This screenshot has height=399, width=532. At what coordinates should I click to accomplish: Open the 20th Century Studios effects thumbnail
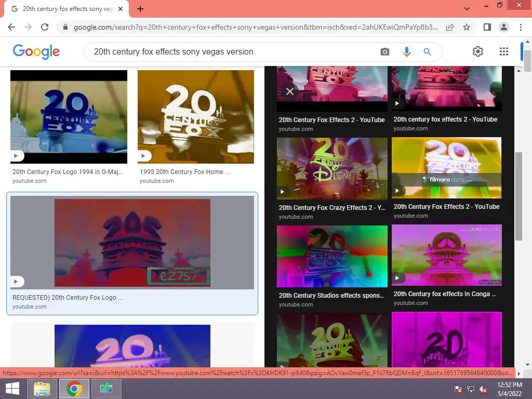click(332, 257)
